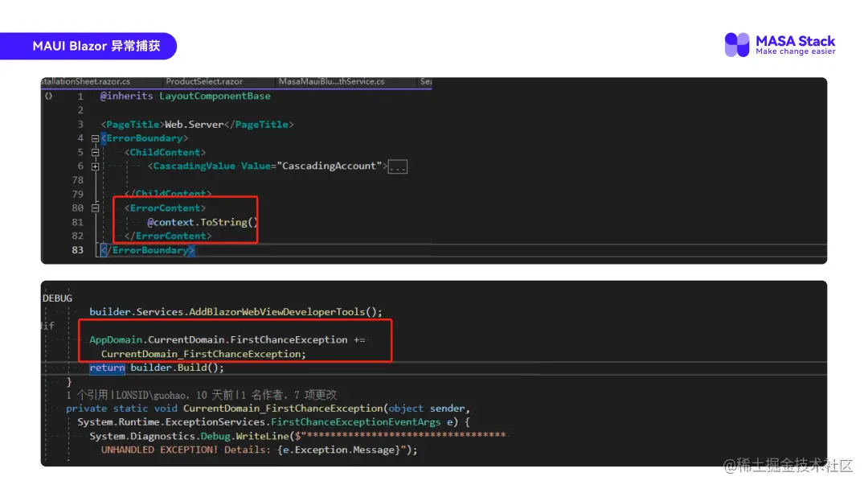Click the closing ErrorBoundary tag on line 83

click(x=148, y=250)
